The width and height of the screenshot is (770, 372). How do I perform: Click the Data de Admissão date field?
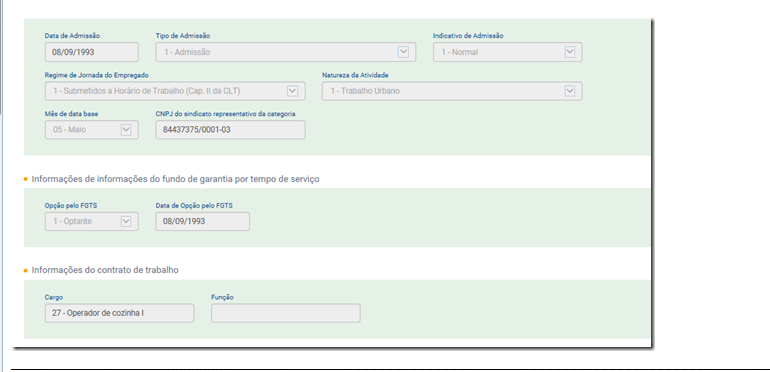(91, 52)
